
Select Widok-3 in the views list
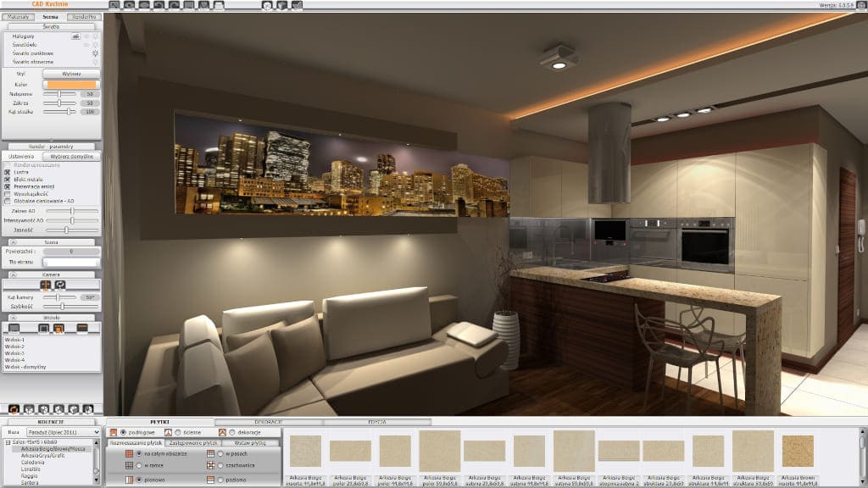coord(14,353)
